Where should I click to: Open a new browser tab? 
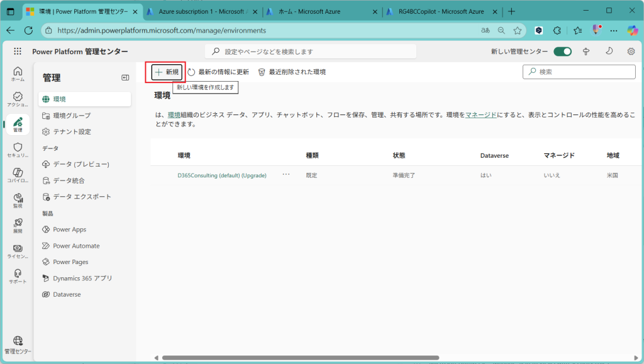pyautogui.click(x=511, y=11)
